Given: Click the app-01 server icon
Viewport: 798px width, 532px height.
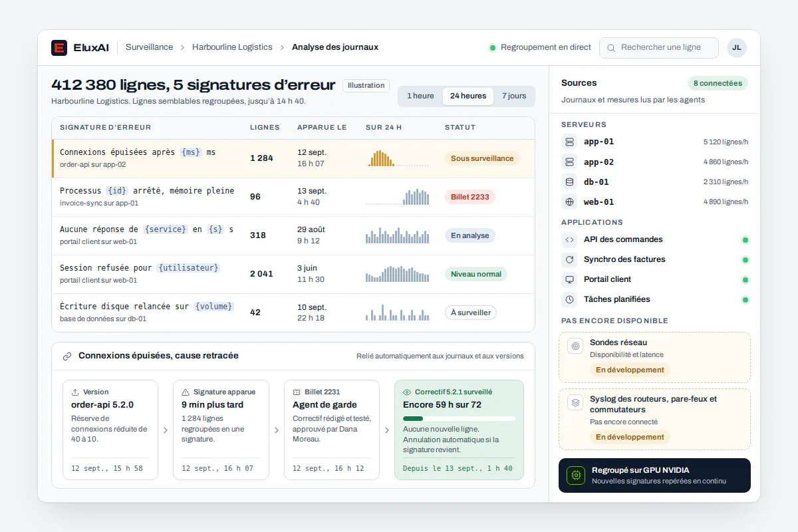Looking at the screenshot, I should tap(569, 142).
